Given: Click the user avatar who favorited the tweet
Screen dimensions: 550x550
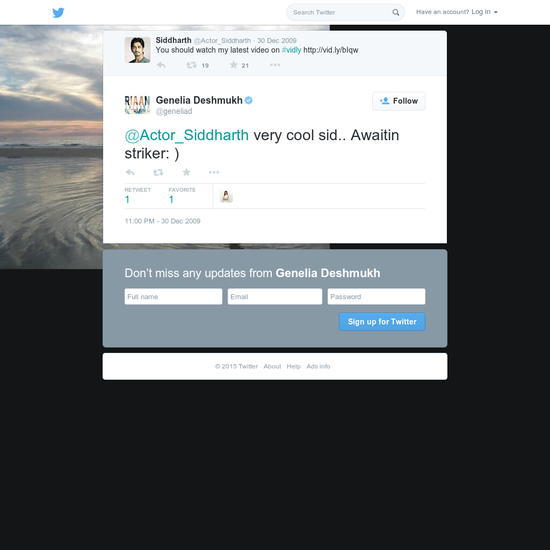Looking at the screenshot, I should coord(226,196).
